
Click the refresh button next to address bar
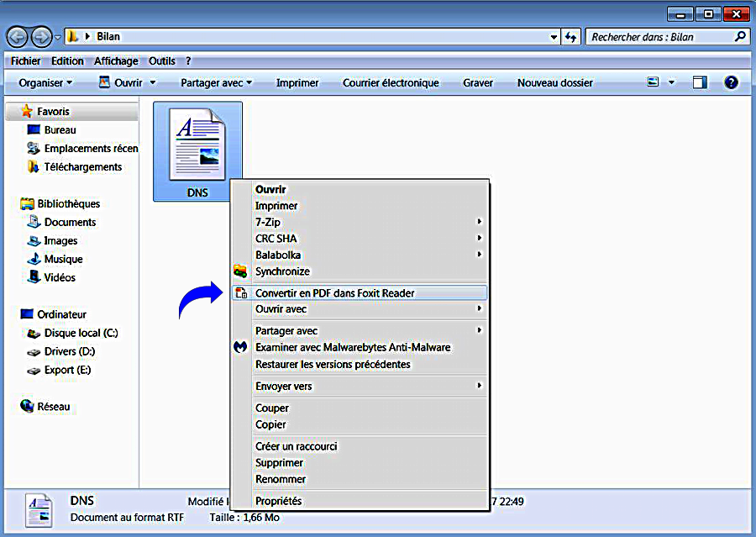(x=571, y=37)
